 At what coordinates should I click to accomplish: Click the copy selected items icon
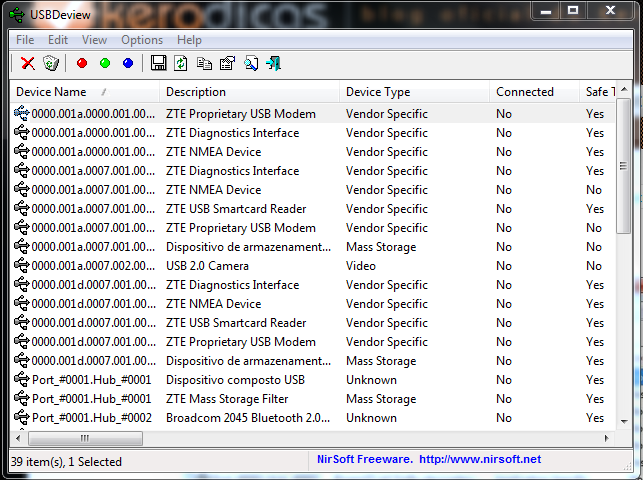[x=204, y=64]
